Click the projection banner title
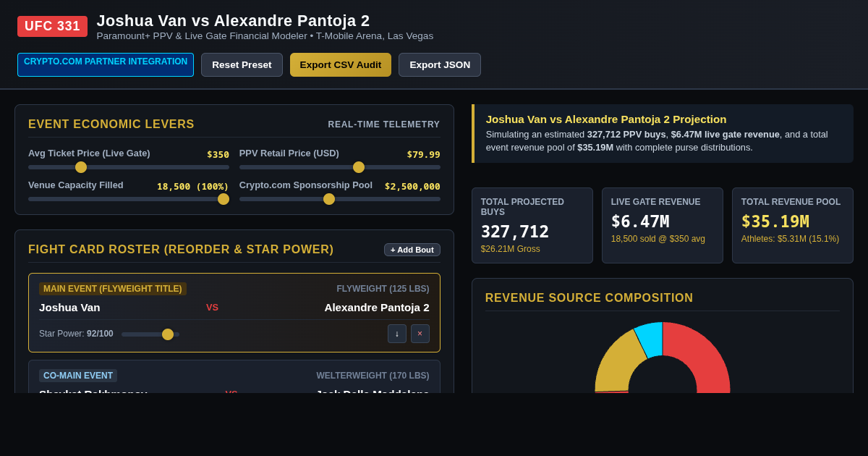868x456 pixels. click(606, 119)
